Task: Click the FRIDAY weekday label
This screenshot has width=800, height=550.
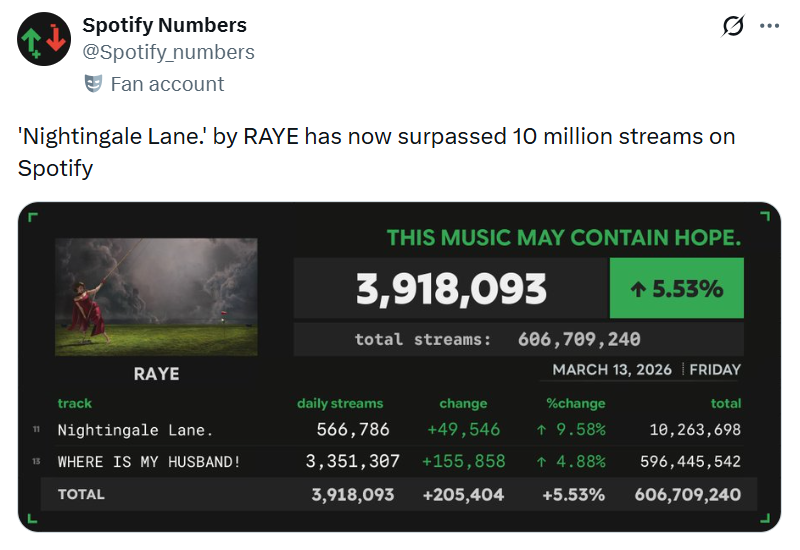Action: click(x=715, y=369)
